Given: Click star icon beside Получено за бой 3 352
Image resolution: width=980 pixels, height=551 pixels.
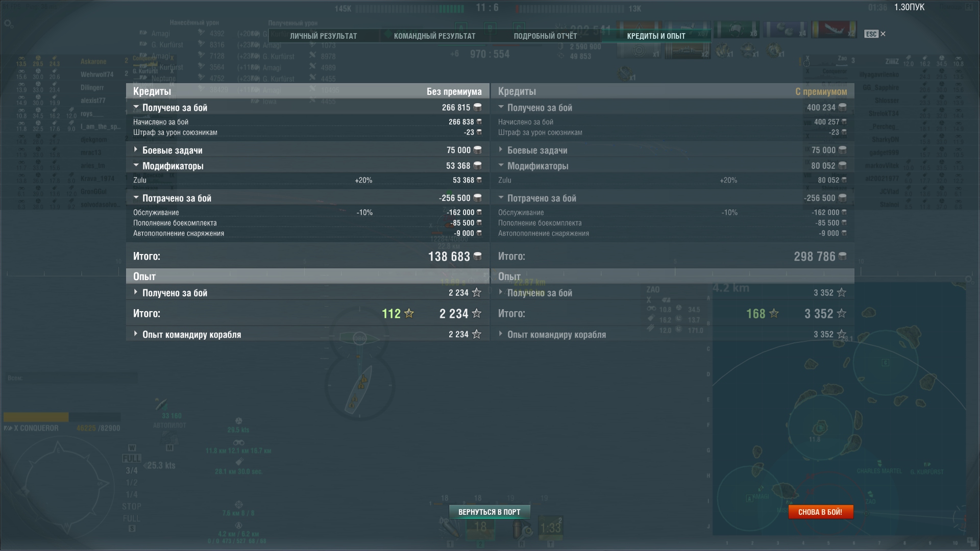Looking at the screenshot, I should tap(842, 292).
